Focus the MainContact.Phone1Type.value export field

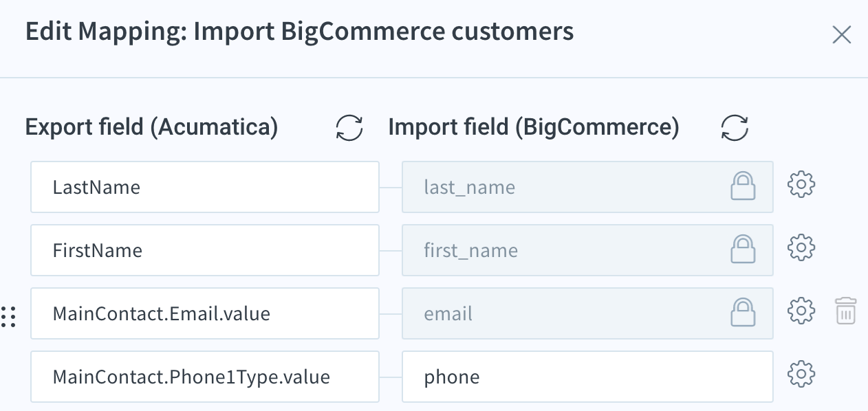click(205, 377)
